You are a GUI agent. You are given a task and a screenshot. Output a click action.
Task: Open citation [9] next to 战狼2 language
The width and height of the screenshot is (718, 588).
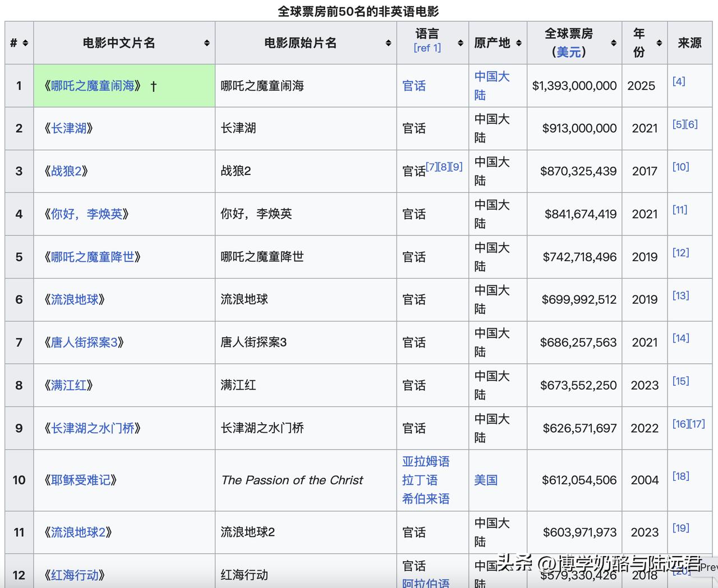457,166
